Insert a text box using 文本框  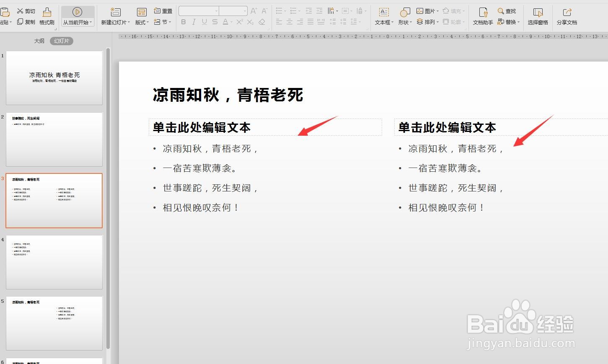click(382, 17)
